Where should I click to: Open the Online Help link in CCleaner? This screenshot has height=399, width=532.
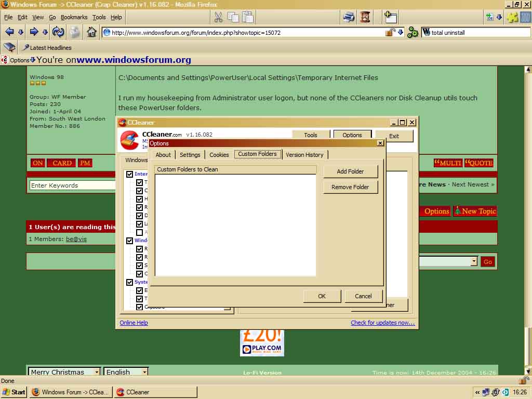click(134, 323)
